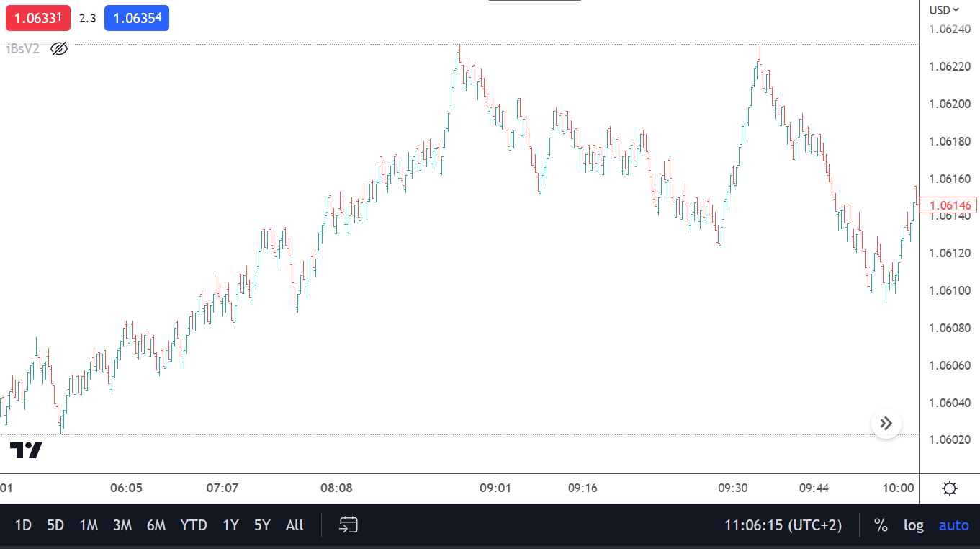980x549 pixels.
Task: Toggle visibility of iBsV2 indicator
Action: pos(59,49)
